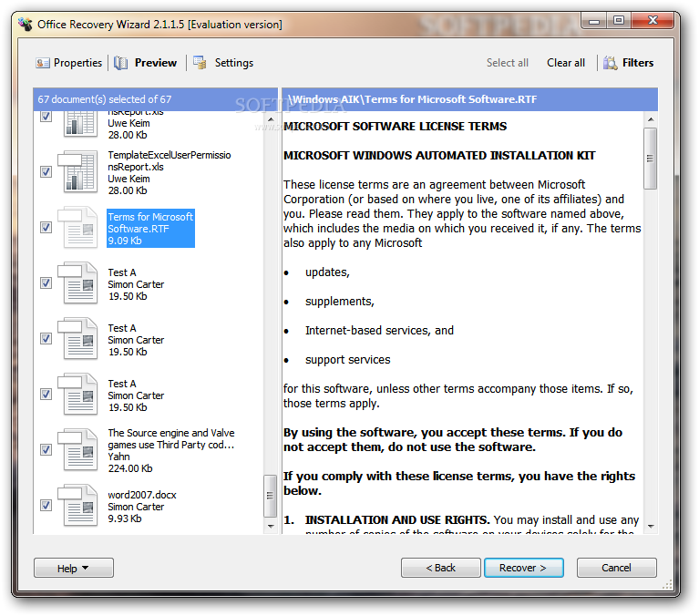The image size is (699, 616).
Task: Cancel the recovery wizard
Action: tap(617, 568)
